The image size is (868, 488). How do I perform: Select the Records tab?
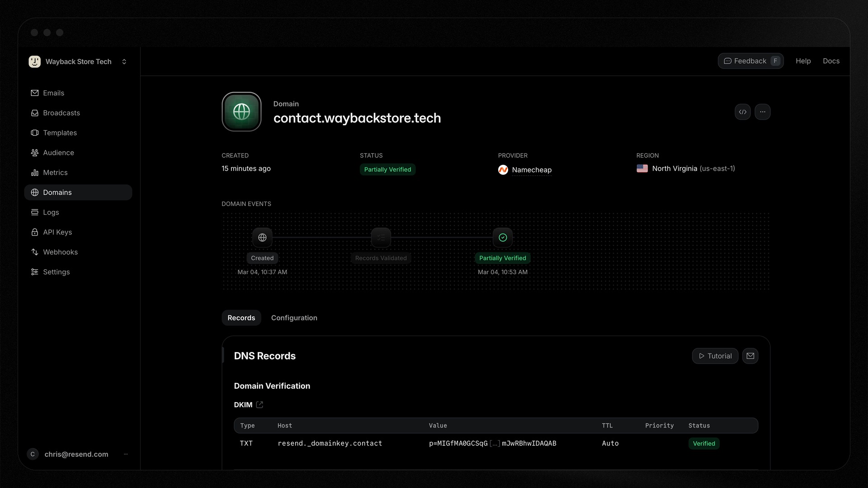(x=241, y=318)
